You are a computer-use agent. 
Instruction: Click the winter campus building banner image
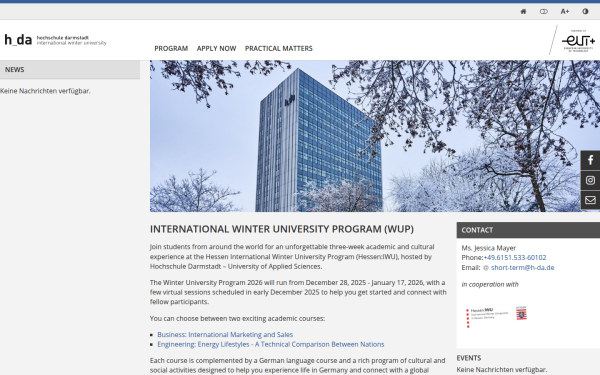(375, 136)
